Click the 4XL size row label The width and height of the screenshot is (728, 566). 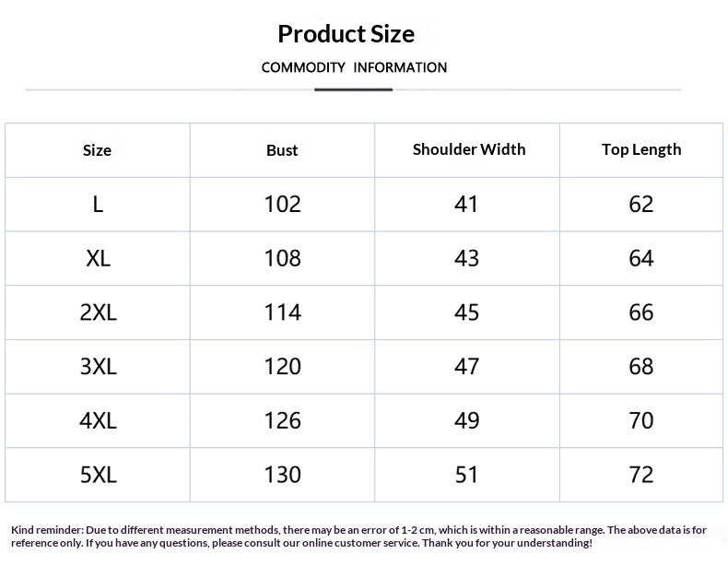pyautogui.click(x=98, y=420)
